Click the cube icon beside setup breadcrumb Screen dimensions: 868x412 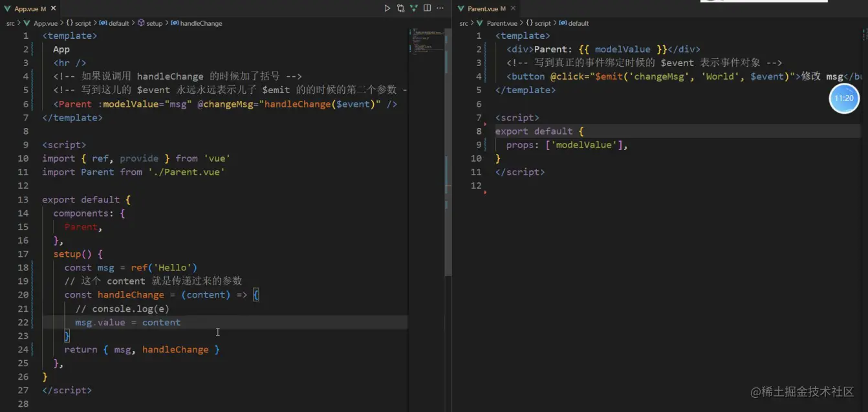[141, 23]
